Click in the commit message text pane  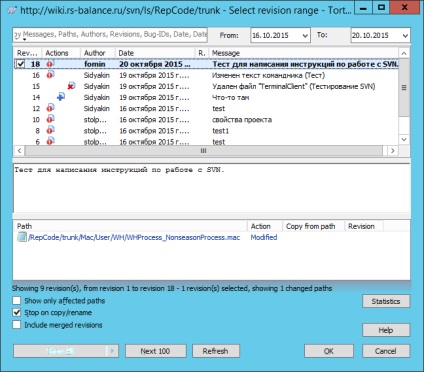(x=212, y=188)
